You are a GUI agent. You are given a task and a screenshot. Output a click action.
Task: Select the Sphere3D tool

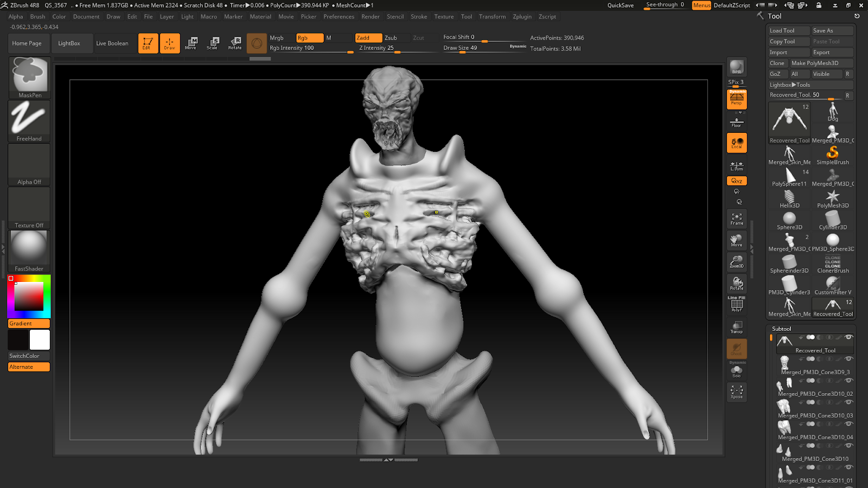(789, 220)
